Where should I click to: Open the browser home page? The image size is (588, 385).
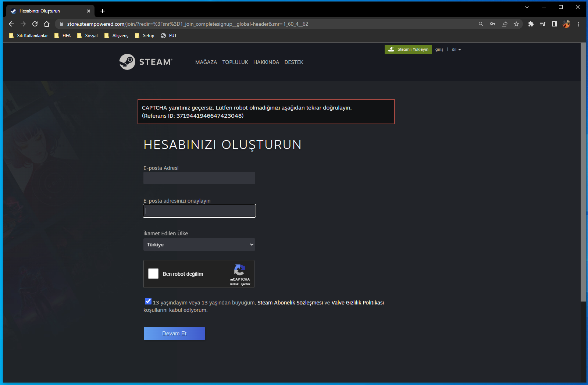[47, 24]
